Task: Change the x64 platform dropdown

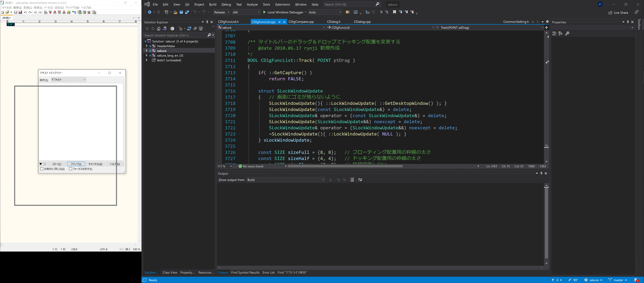Action: (x=246, y=12)
